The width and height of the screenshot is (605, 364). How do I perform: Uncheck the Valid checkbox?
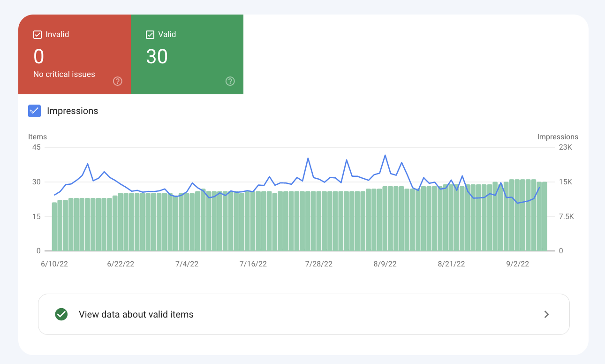150,34
